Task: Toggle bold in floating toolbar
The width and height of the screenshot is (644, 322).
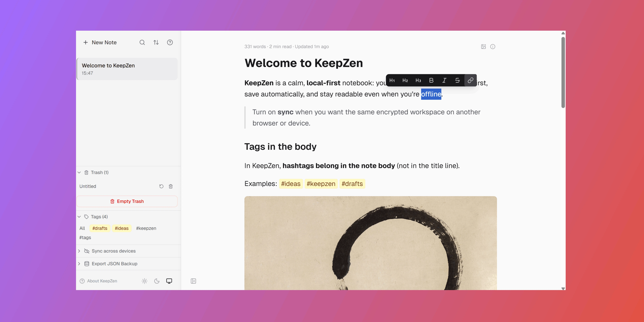Action: pos(431,80)
